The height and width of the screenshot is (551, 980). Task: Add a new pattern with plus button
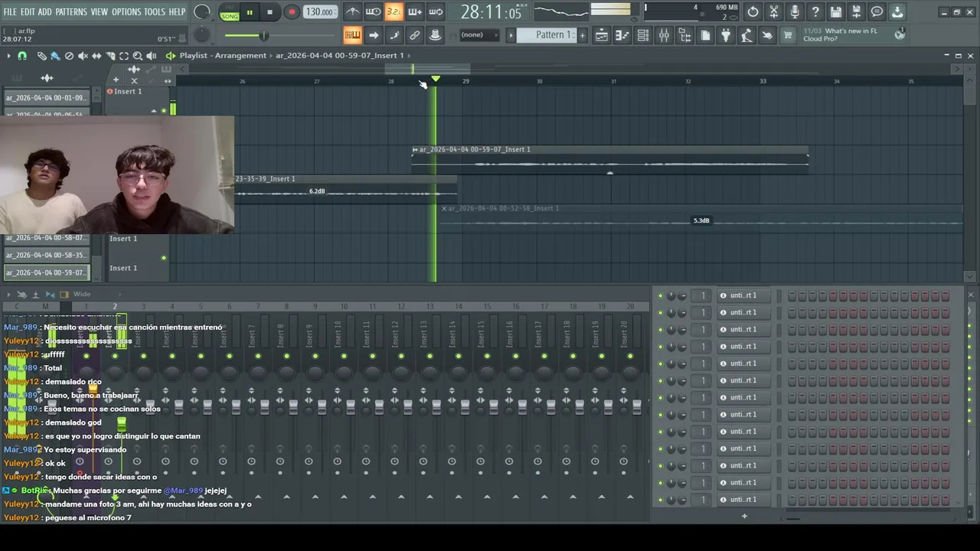coord(582,35)
